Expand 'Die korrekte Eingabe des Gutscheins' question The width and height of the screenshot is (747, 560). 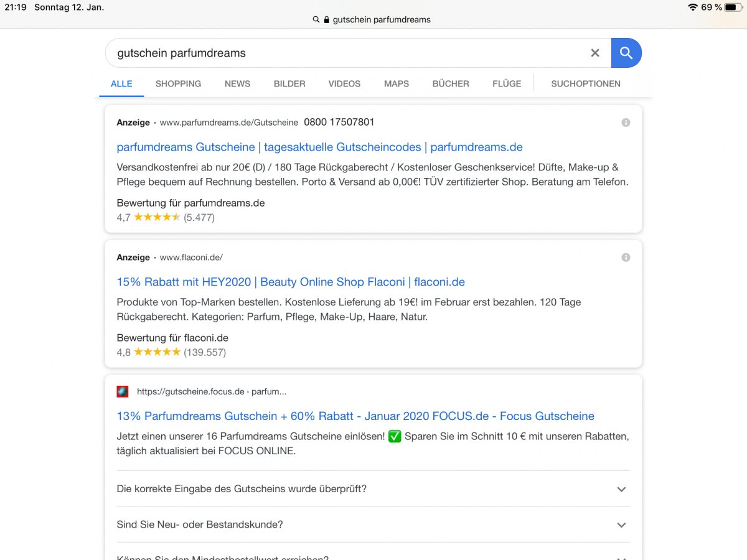pos(374,489)
